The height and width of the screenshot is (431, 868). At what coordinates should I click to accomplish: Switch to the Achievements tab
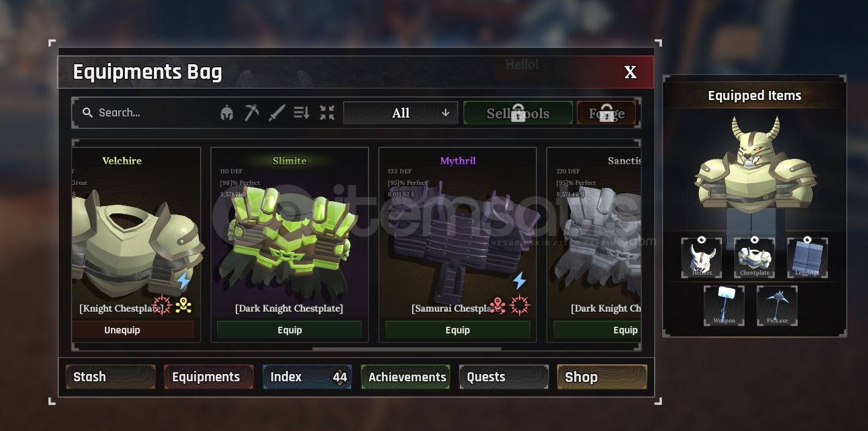pyautogui.click(x=406, y=377)
